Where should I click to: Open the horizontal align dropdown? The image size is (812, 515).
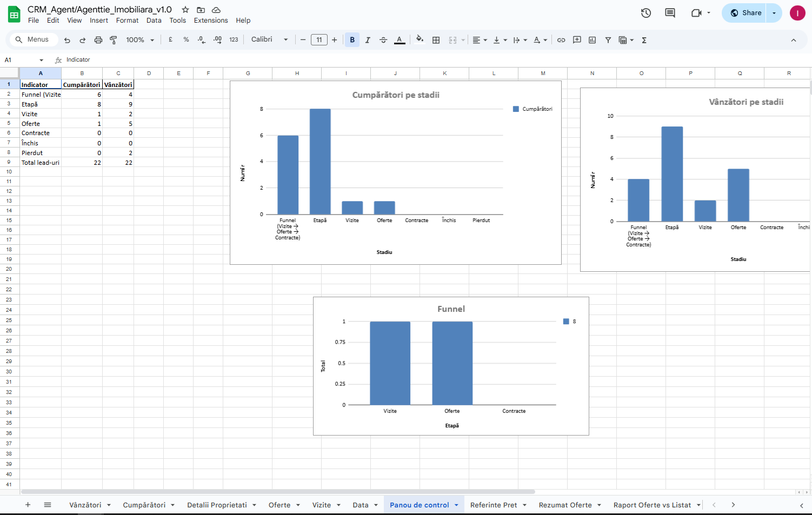(x=479, y=39)
